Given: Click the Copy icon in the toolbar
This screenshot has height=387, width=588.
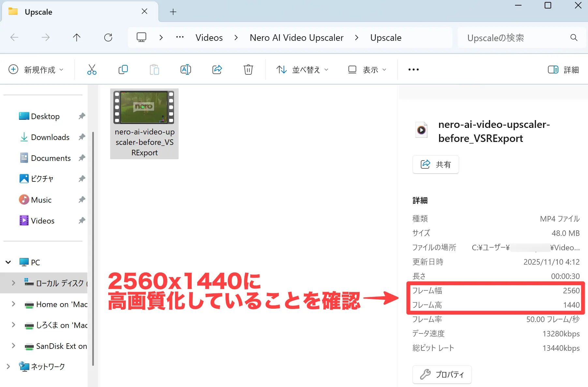Looking at the screenshot, I should pos(123,69).
